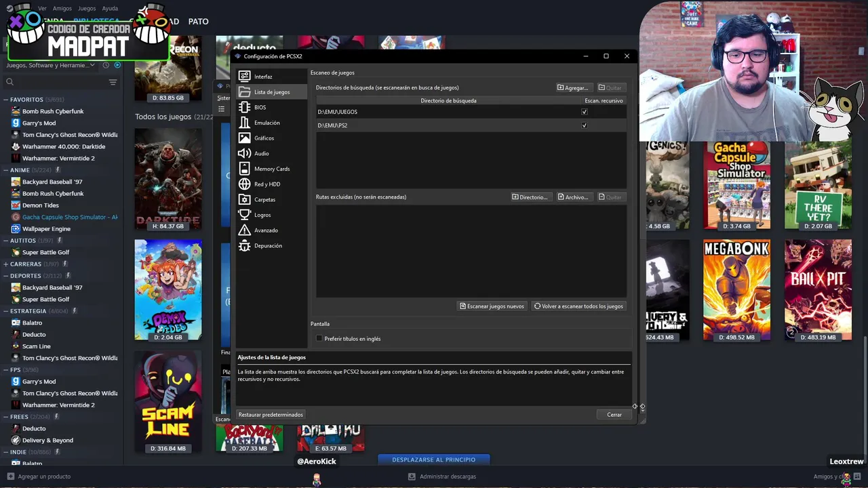Toggle recursive scan for D:\EMU\JUEGOS
This screenshot has width=868, height=488.
pos(585,112)
